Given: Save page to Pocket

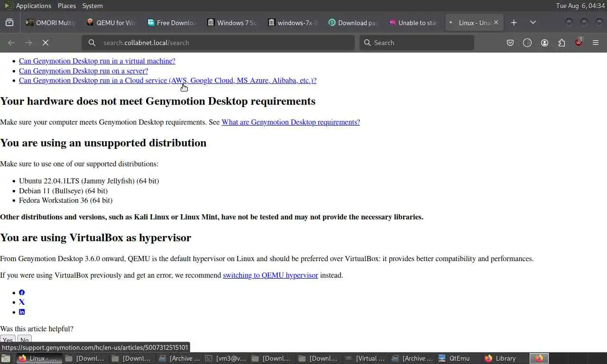Looking at the screenshot, I should (x=510, y=43).
